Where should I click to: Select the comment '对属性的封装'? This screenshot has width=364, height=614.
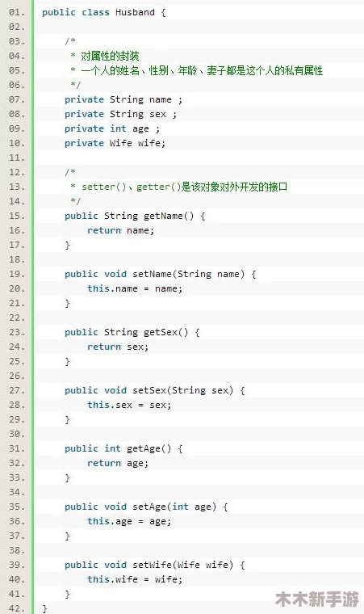pos(110,56)
